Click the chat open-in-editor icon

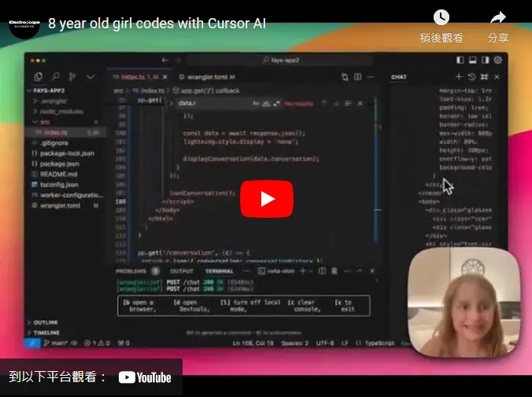484,77
